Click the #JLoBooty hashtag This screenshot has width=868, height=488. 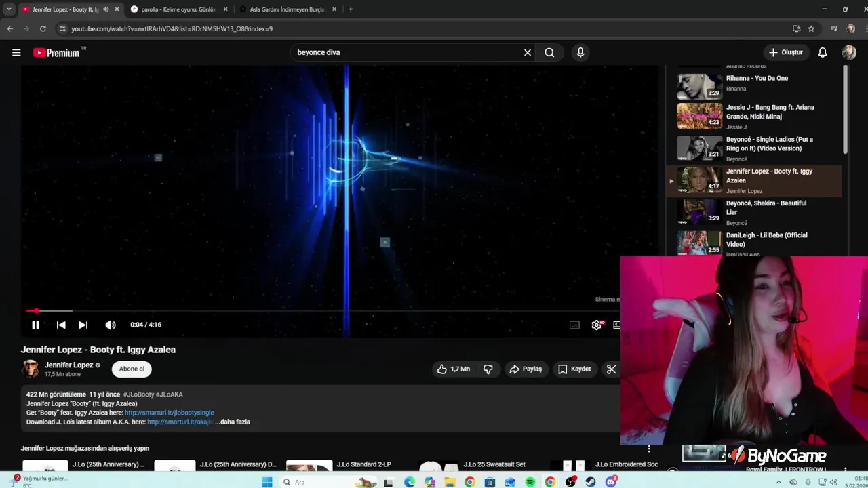pos(138,394)
